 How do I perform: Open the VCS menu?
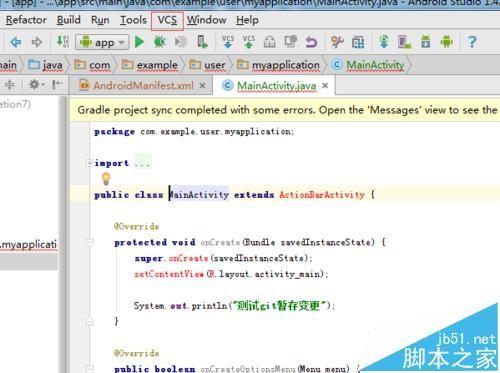click(167, 20)
